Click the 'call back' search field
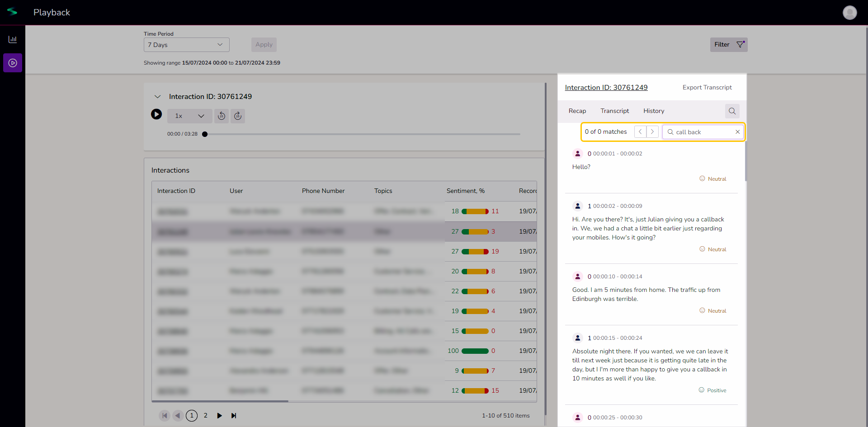Screen dimensions: 868x427 click(703, 132)
